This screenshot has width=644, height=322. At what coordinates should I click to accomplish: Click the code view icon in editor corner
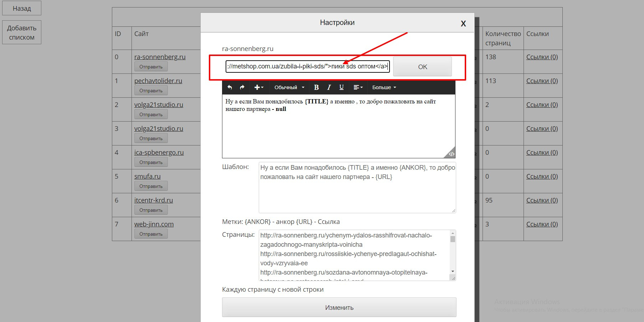[451, 154]
